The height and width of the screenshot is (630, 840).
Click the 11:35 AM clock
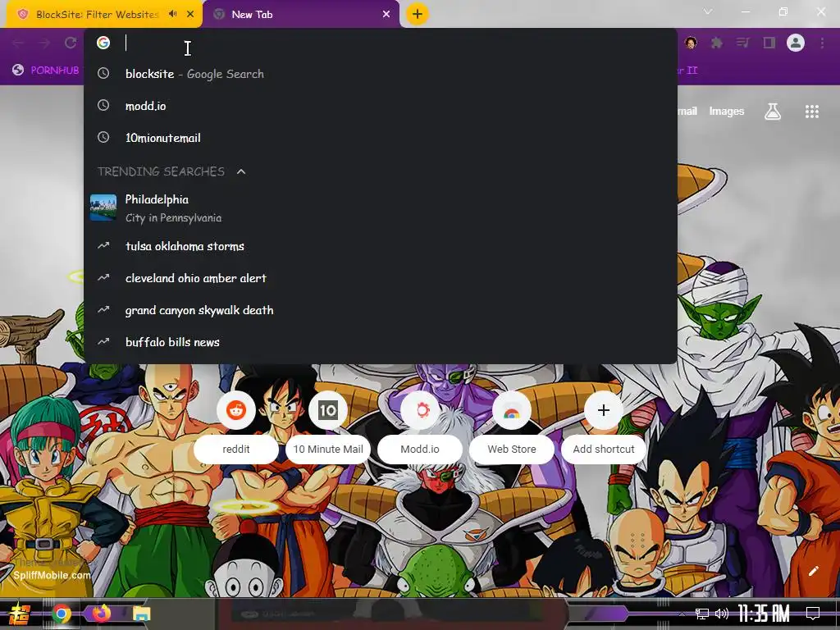(764, 614)
